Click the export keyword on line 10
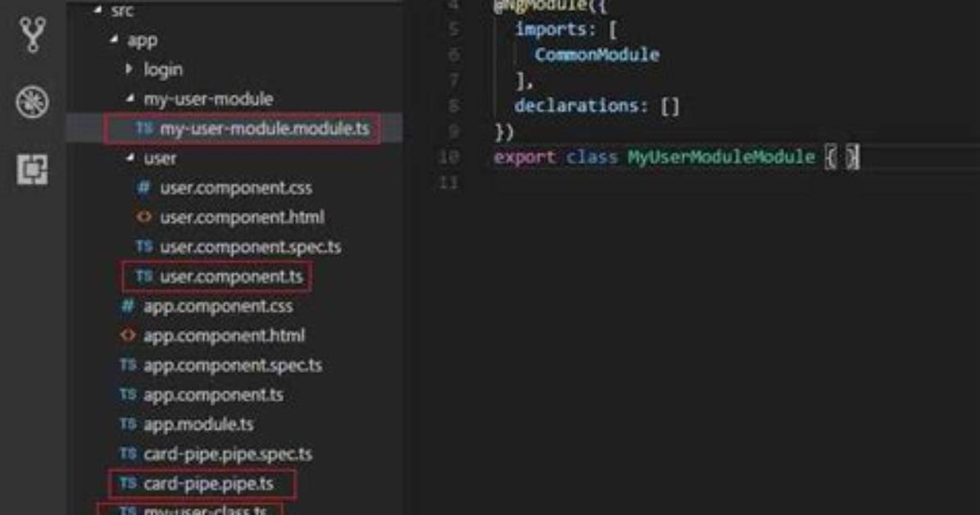Image resolution: width=980 pixels, height=515 pixels. click(524, 157)
